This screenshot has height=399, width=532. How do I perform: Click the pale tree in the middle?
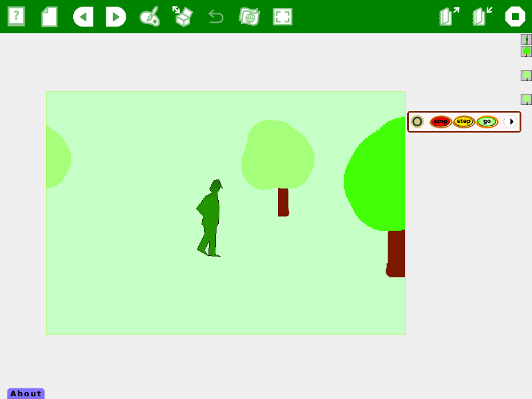tap(278, 163)
